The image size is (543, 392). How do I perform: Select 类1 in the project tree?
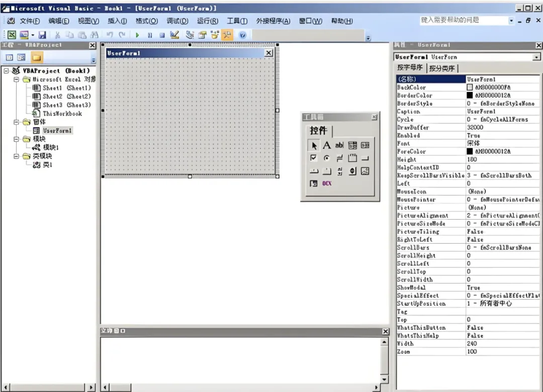(47, 165)
